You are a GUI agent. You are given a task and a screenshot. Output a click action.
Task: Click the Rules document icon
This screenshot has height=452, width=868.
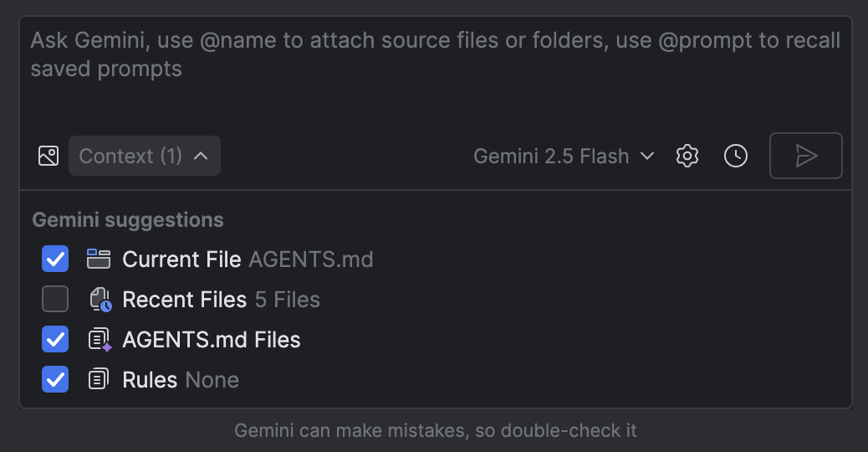99,380
